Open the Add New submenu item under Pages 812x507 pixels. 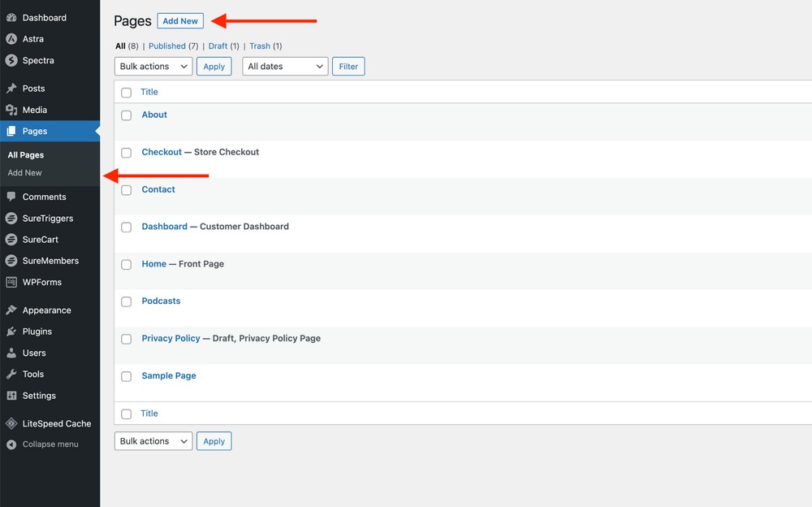[25, 173]
